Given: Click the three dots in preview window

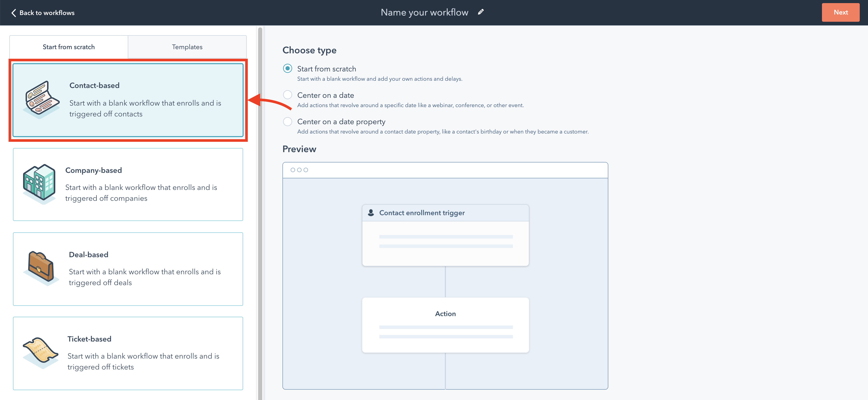Looking at the screenshot, I should click(299, 170).
